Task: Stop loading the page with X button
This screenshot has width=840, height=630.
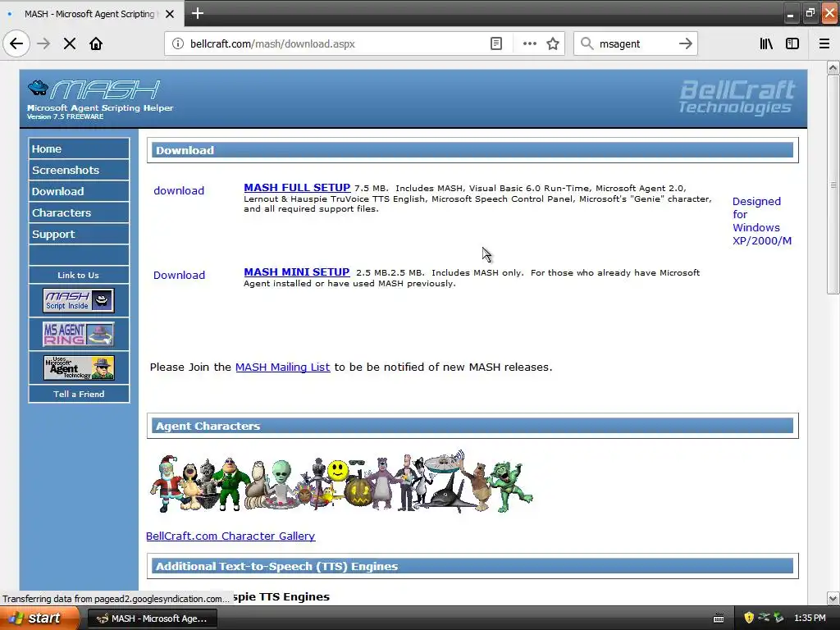Action: 70,43
